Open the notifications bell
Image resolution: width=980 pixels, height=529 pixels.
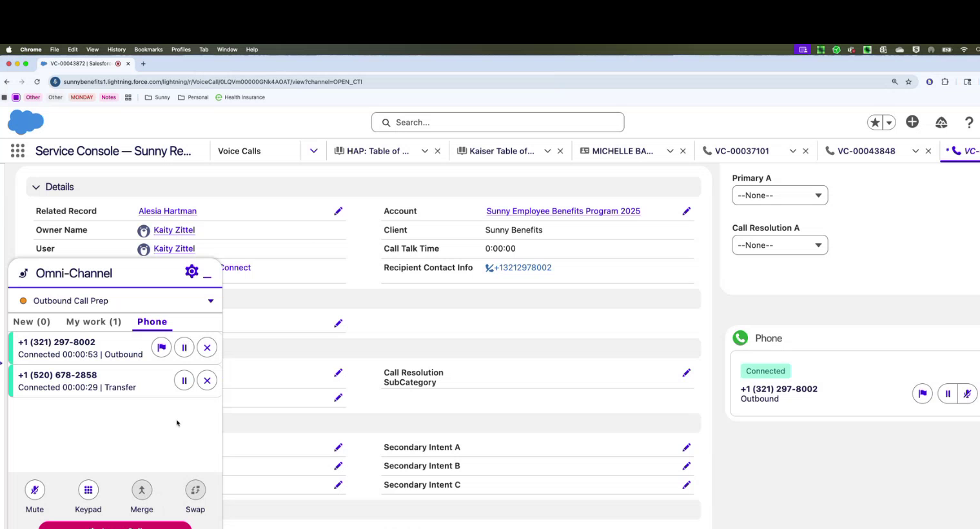941,123
